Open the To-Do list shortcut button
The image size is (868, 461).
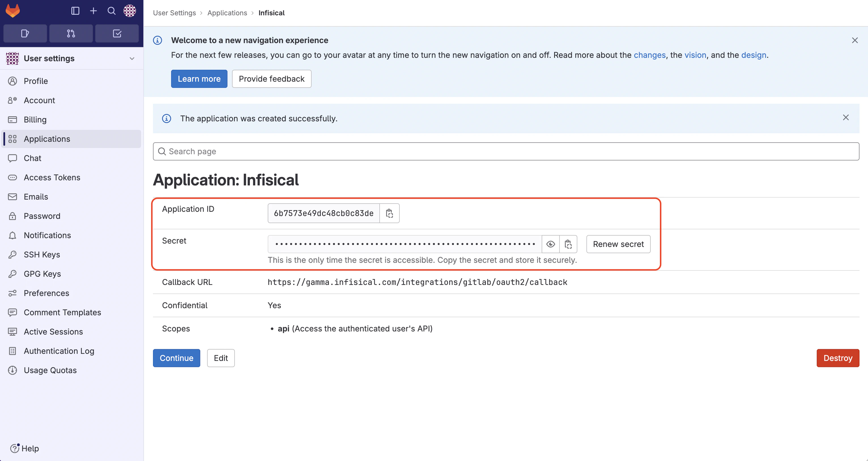pos(117,33)
